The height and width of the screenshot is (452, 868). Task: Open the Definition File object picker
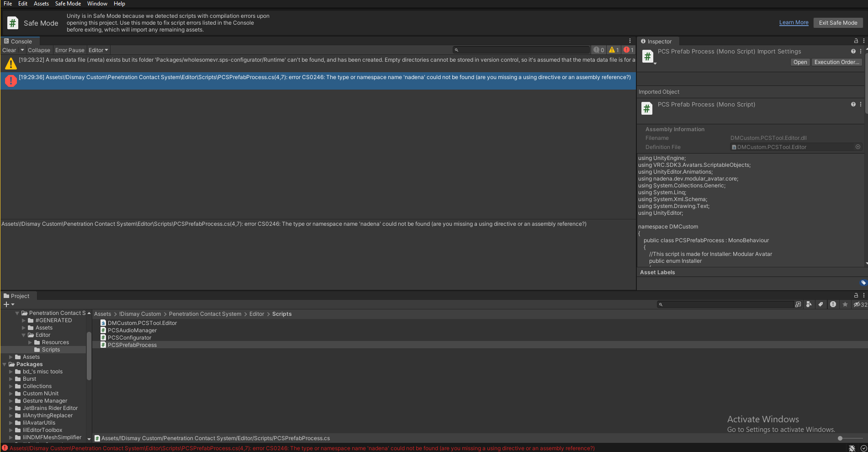click(858, 147)
